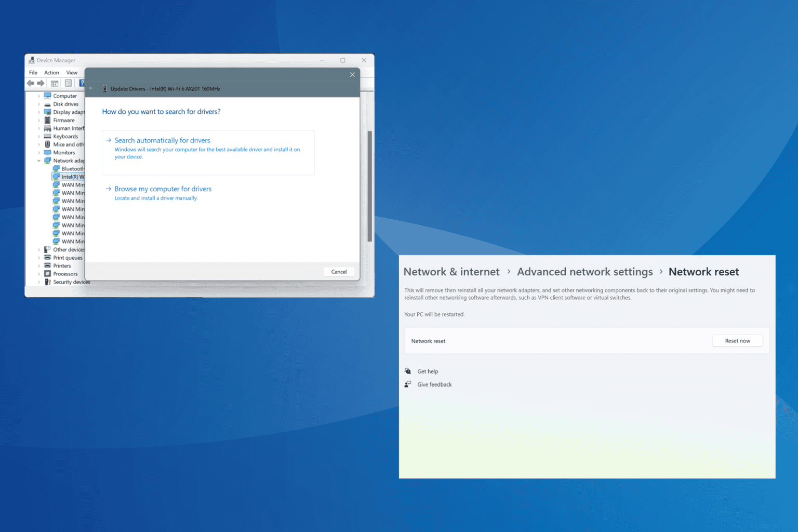Click the Display adapters category icon
The width and height of the screenshot is (798, 532).
[47, 112]
